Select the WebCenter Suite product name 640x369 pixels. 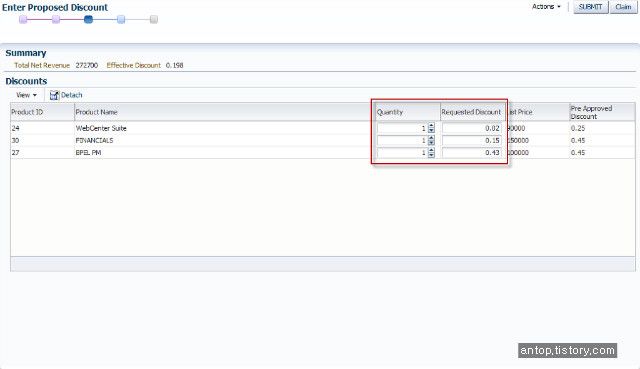[x=101, y=128]
